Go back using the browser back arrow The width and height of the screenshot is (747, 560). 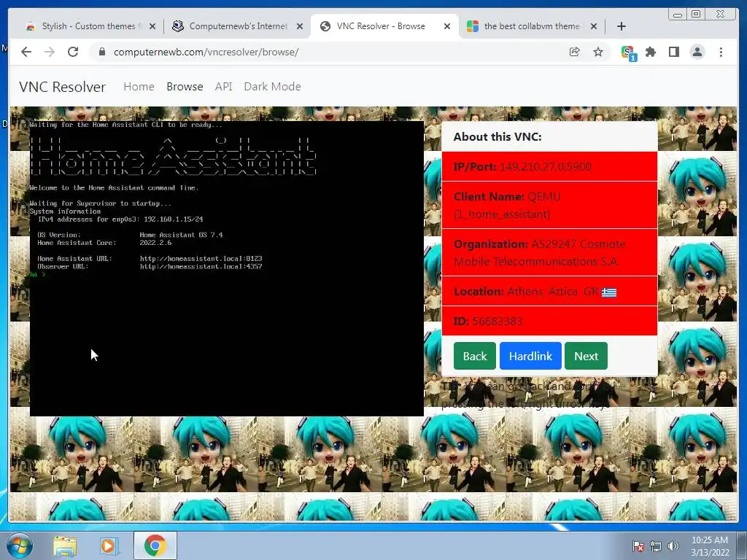(26, 52)
